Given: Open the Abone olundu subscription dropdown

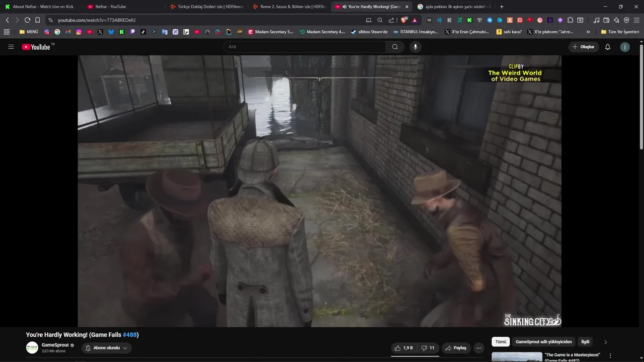Looking at the screenshot, I should 106,348.
